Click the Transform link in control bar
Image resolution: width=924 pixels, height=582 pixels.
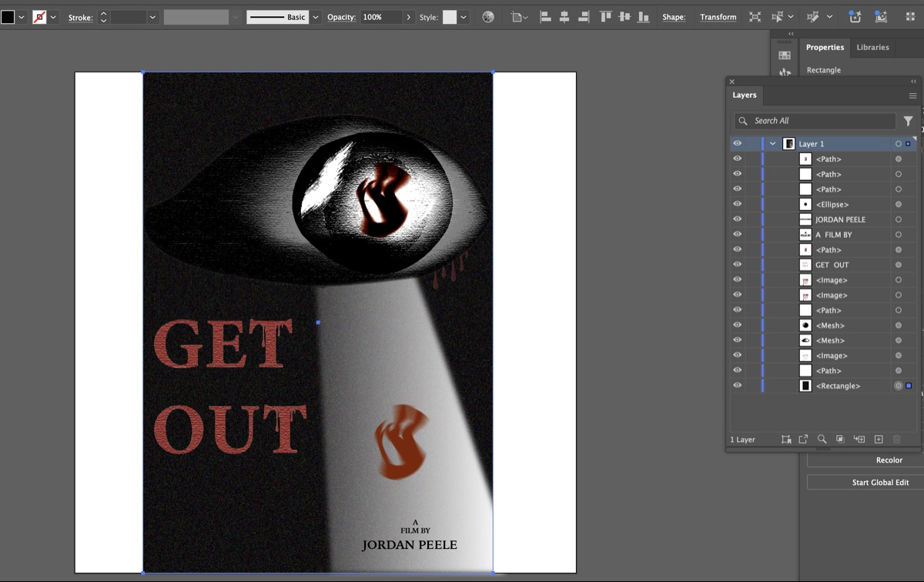pos(718,17)
